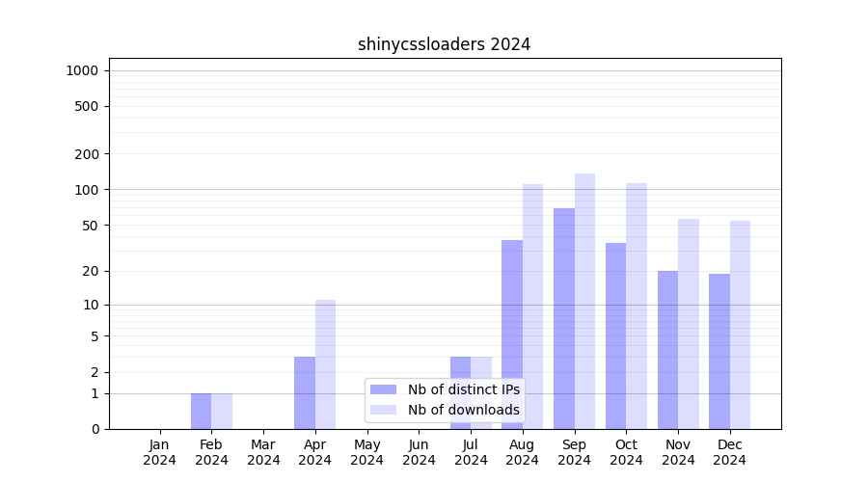This screenshot has width=868, height=482.
Task: Click the 'Nb of distinct IPs' legend label
Action: 463,389
